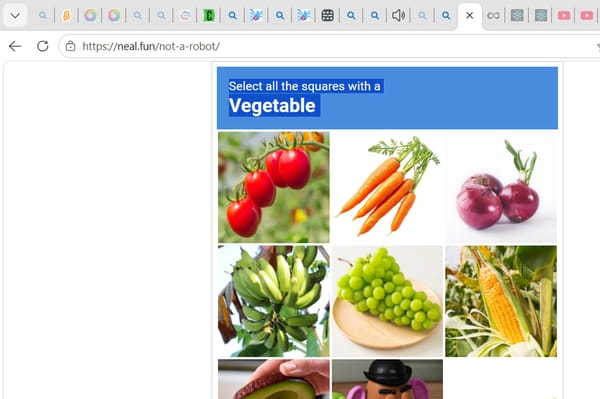Select the Mr. Potato Head square
Screen dimensions: 600x399
(387, 379)
